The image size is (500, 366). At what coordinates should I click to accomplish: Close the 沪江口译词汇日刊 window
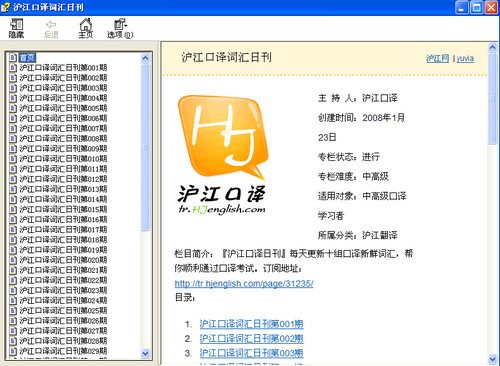pos(491,7)
